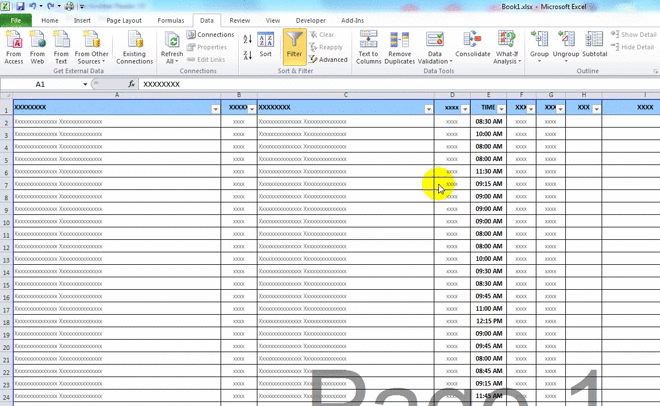Image resolution: width=660 pixels, height=406 pixels.
Task: Toggle the Filter button
Action: click(294, 46)
